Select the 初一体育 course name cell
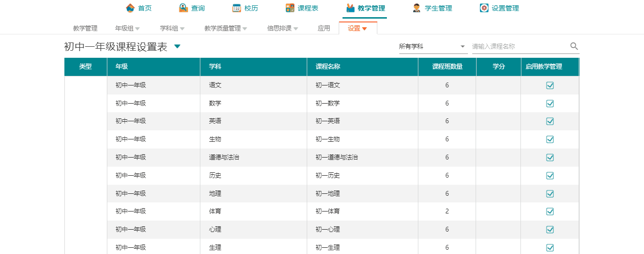Image resolution: width=644 pixels, height=254 pixels. click(x=363, y=212)
